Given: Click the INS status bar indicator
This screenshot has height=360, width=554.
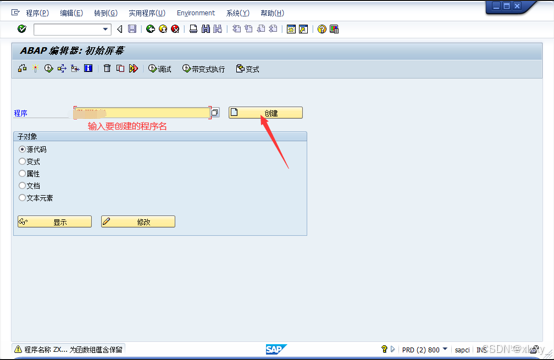Looking at the screenshot, I should (482, 350).
